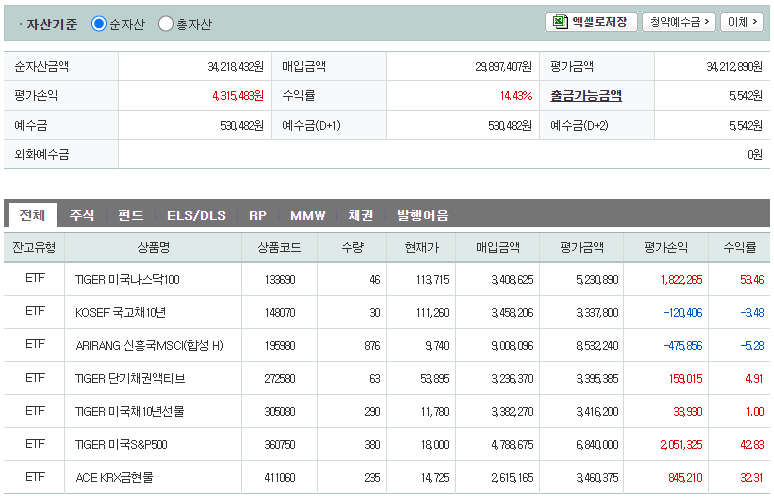Image resolution: width=774 pixels, height=497 pixels.
Task: Click the 14.43% return rate value
Action: pyautogui.click(x=516, y=96)
